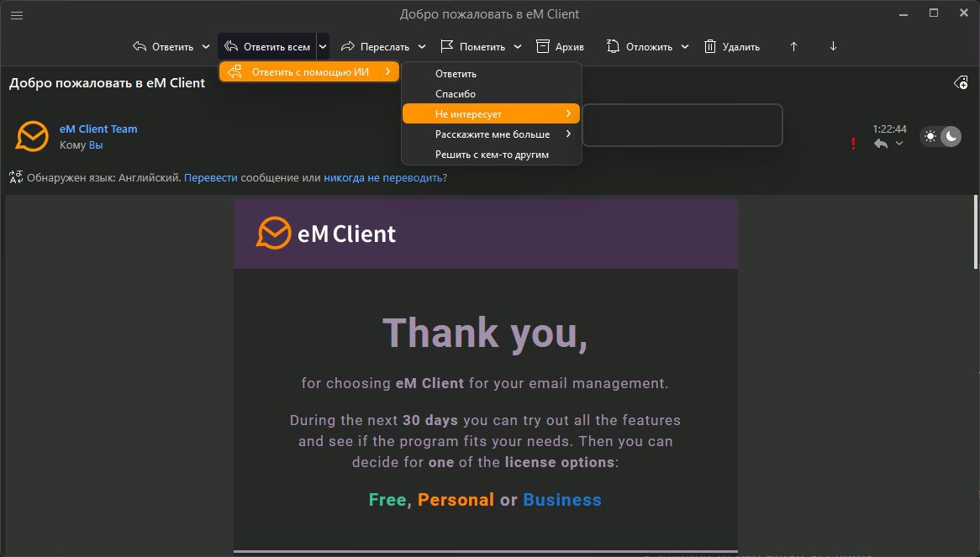Click the flag icon for Пометить
This screenshot has width=980, height=557.
[x=447, y=46]
